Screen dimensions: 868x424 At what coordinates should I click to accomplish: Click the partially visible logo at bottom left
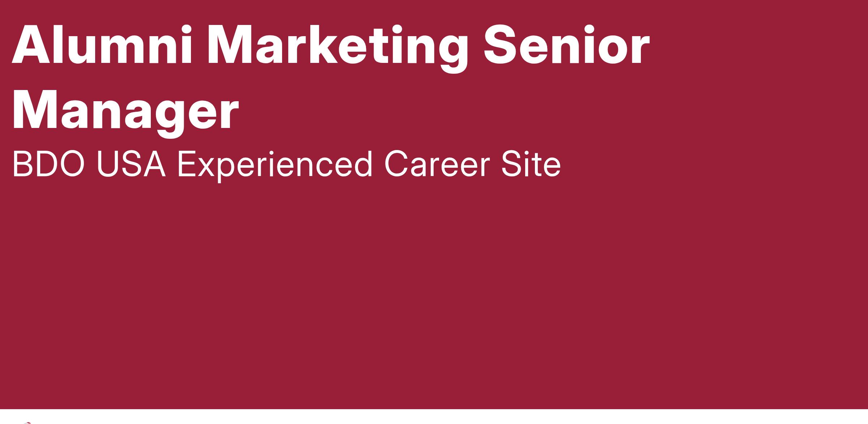(29, 423)
